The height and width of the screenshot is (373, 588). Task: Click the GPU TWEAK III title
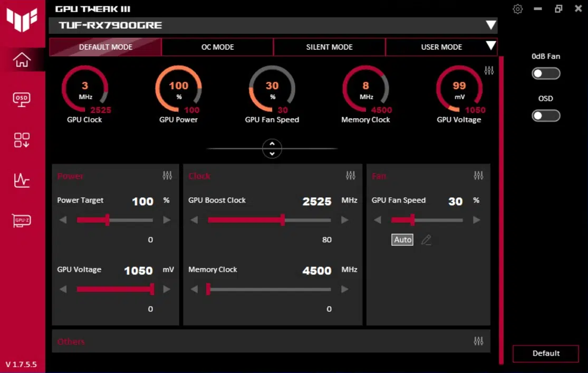tap(93, 9)
